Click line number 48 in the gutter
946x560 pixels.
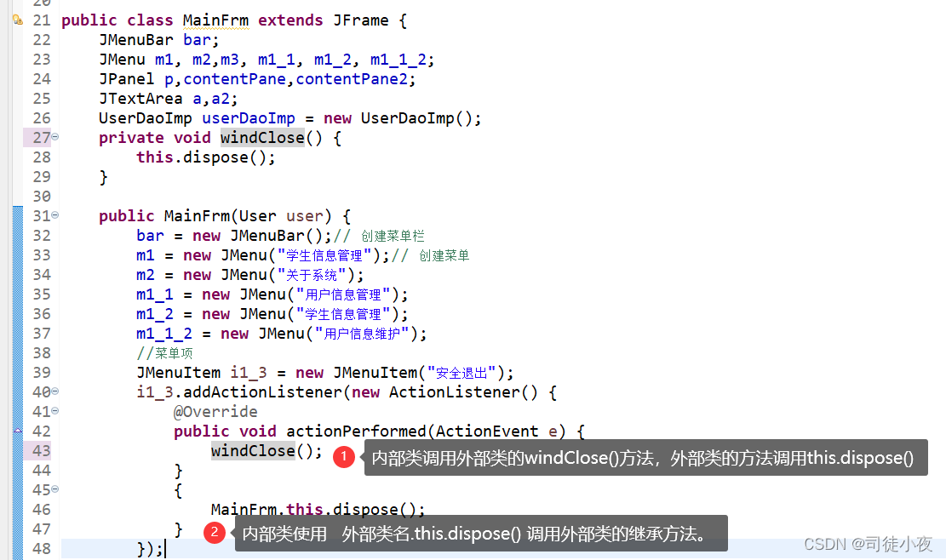(x=42, y=549)
